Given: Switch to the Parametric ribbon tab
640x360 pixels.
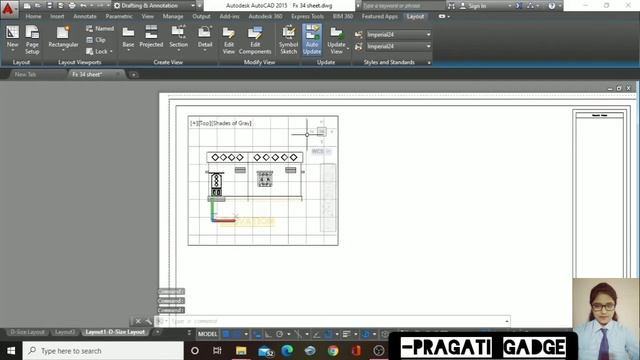Looking at the screenshot, I should [119, 16].
